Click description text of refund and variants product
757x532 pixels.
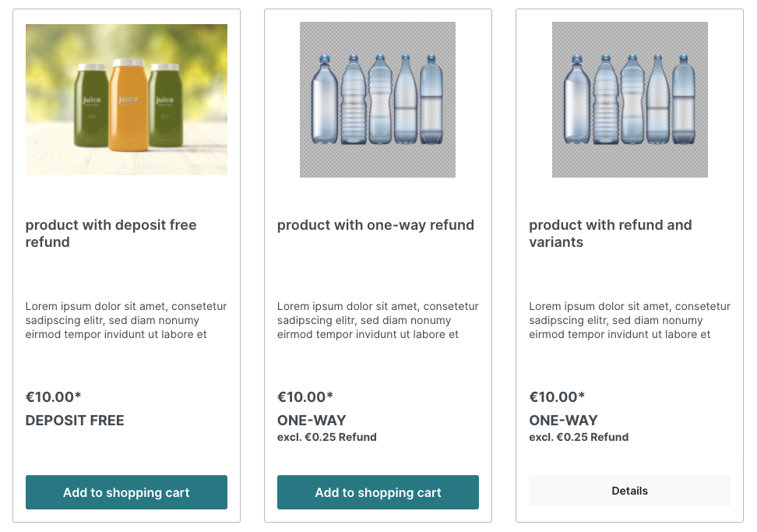click(629, 320)
